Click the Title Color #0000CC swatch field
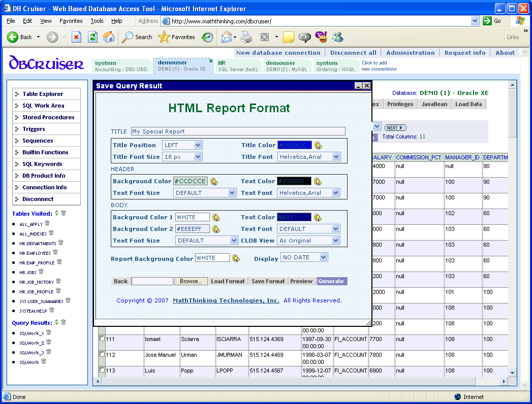This screenshot has width=532, height=404. (294, 145)
